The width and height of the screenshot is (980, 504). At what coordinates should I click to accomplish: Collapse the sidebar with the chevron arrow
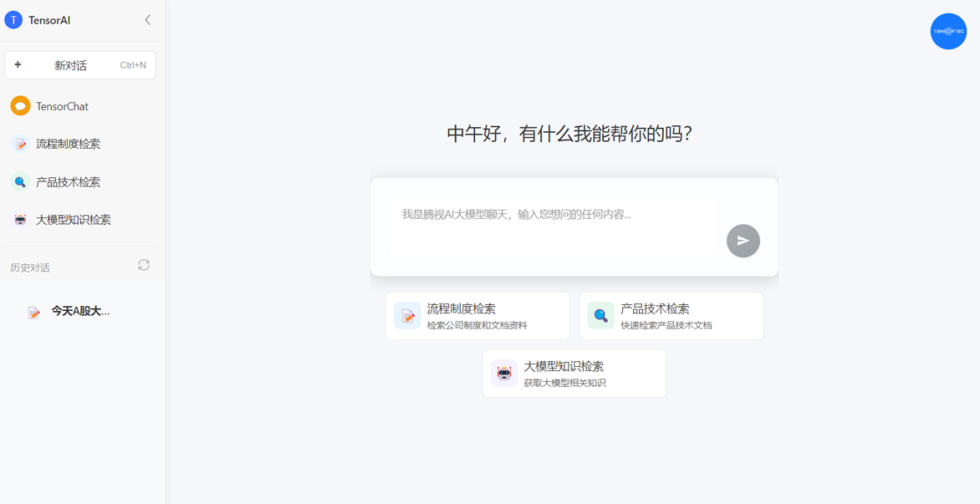[x=147, y=20]
